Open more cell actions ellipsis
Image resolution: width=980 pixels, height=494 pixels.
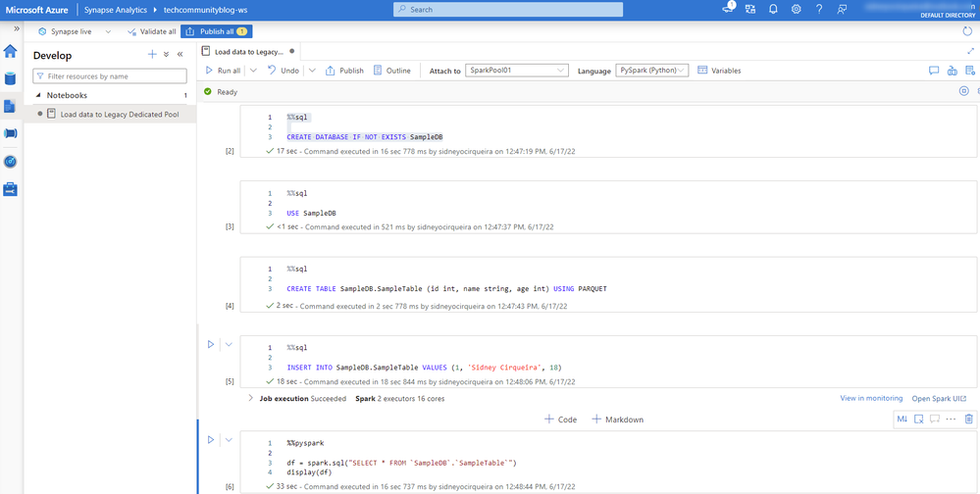click(952, 420)
